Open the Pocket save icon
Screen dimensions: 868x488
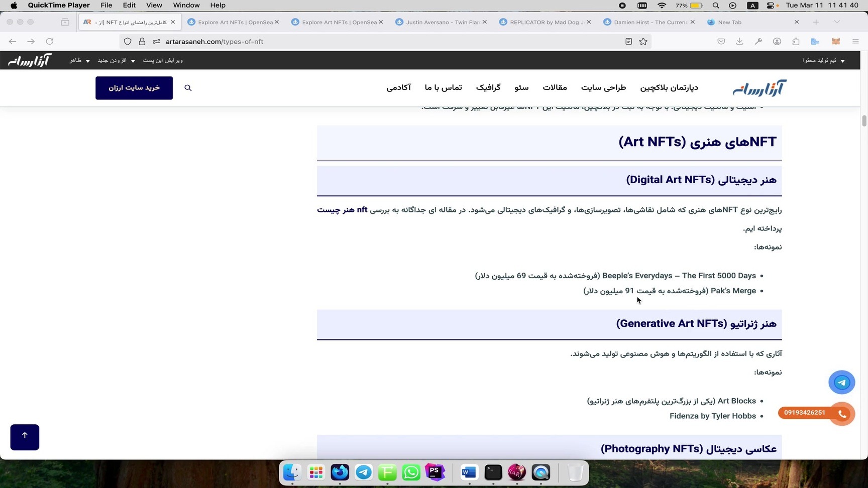(x=721, y=42)
